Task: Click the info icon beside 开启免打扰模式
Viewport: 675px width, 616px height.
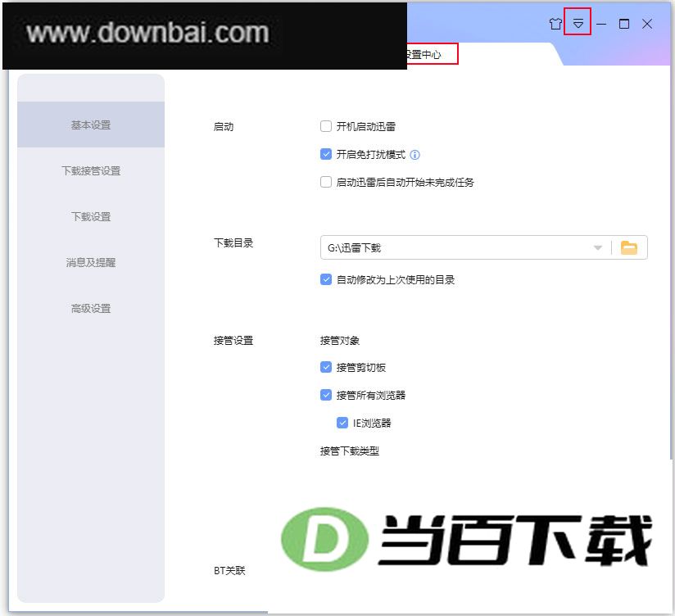Action: tap(415, 155)
